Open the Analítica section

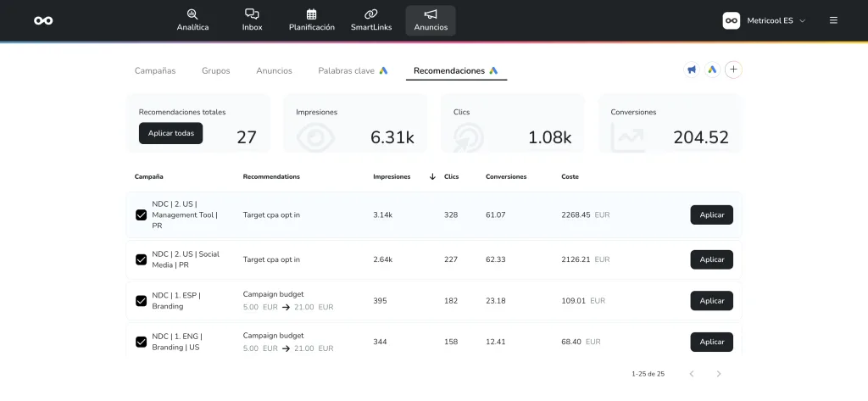click(192, 20)
